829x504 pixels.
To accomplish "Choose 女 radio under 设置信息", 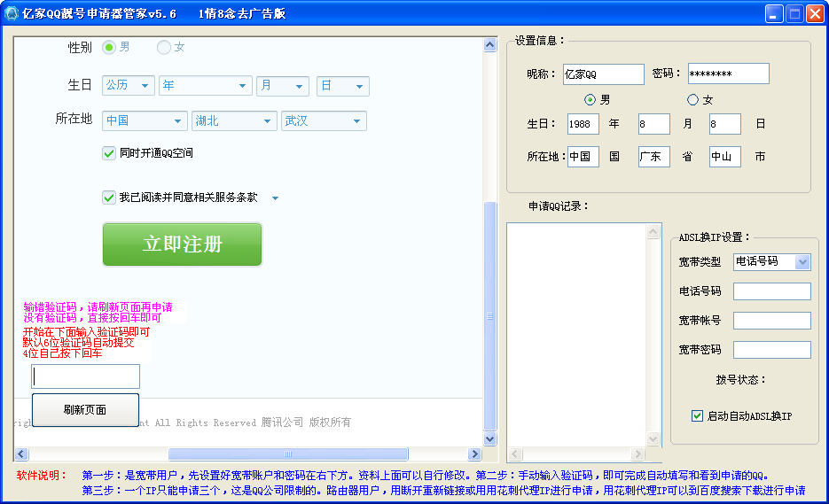I will [x=692, y=99].
